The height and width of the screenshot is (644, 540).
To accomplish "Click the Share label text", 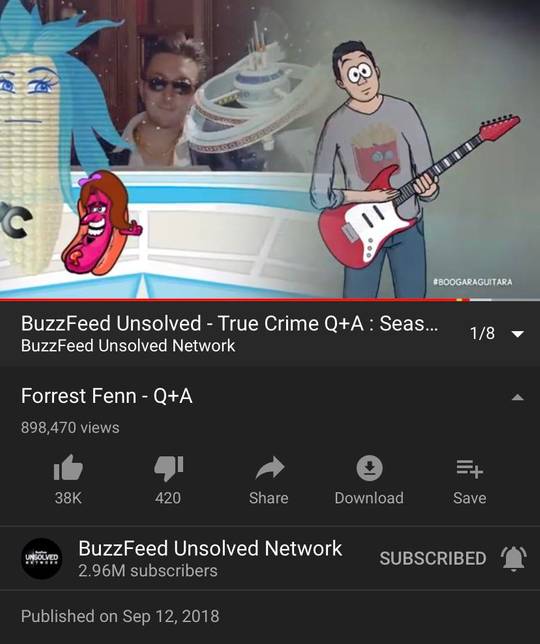I will [x=269, y=498].
